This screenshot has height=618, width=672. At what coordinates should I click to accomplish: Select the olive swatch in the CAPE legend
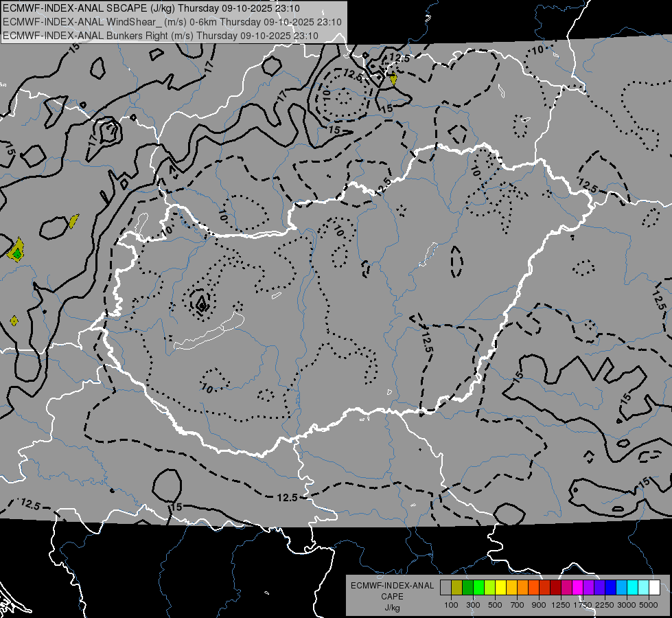[457, 587]
